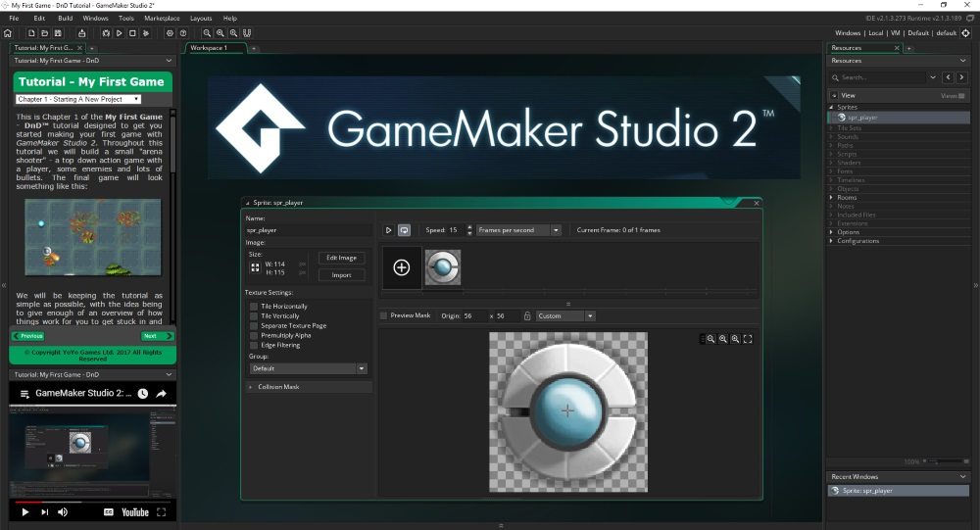Screen dimensions: 980x530
Task: Skip to next YouTube video
Action: 44,511
